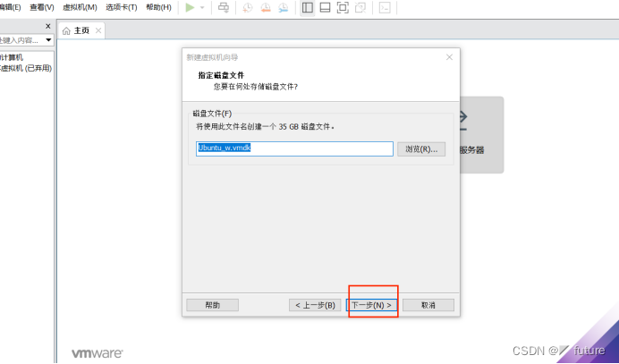Click the 指定磁盘文件 heading text

tap(221, 75)
